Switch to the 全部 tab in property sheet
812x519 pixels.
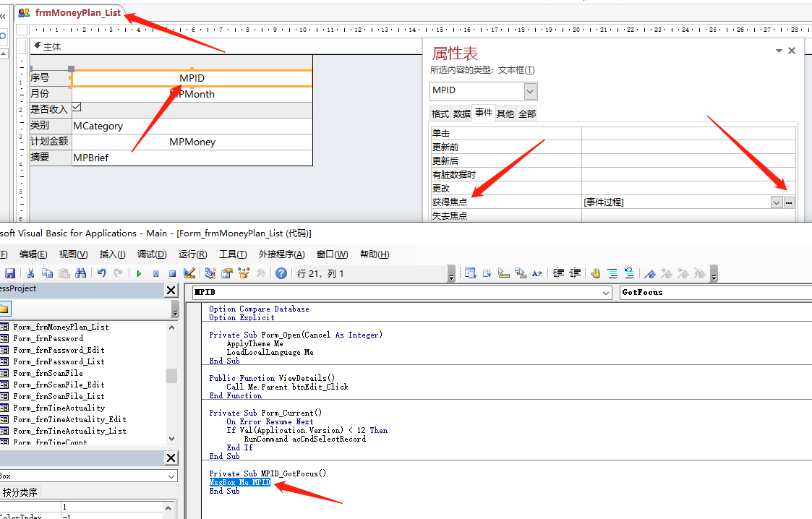pos(527,113)
